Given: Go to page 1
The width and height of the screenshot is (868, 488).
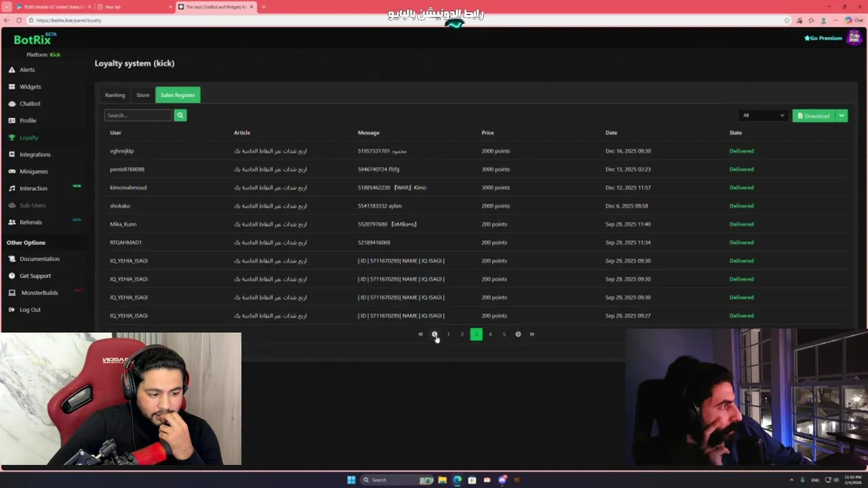Looking at the screenshot, I should [448, 334].
